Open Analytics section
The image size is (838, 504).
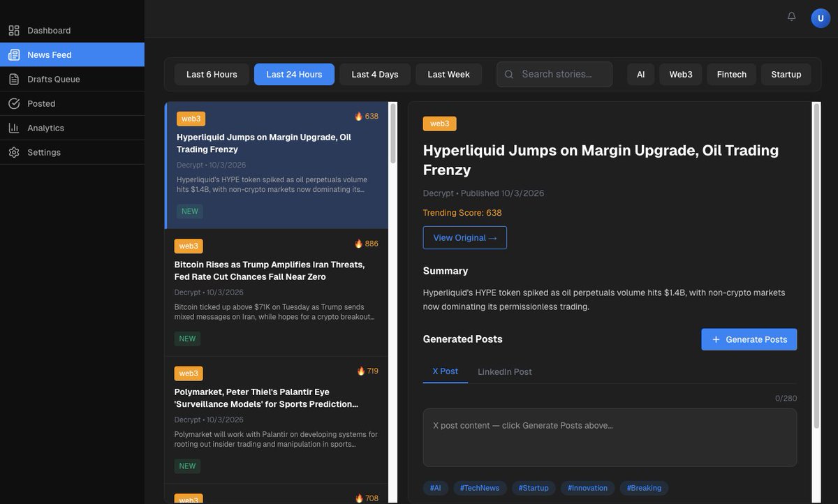tap(72, 128)
